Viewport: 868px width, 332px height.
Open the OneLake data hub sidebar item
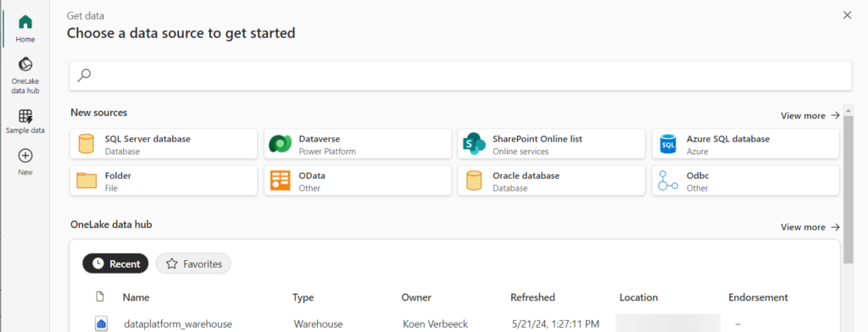coord(25,76)
